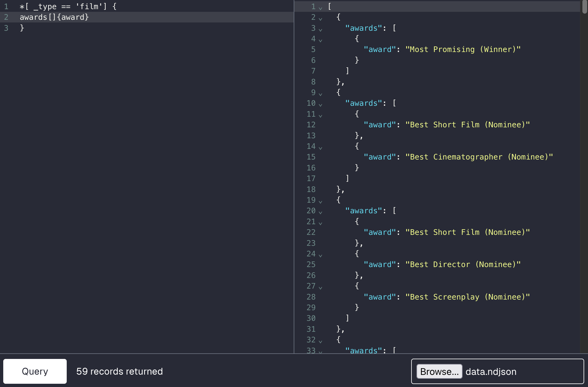Screen dimensions: 588x387
Task: Click "Best Cinematographer (Nominee)" result value
Action: tap(479, 157)
